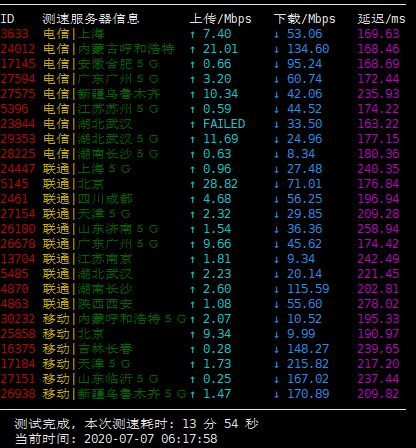Click the 延迟/ms column header
Screen dimensions: 416x448
click(x=381, y=19)
